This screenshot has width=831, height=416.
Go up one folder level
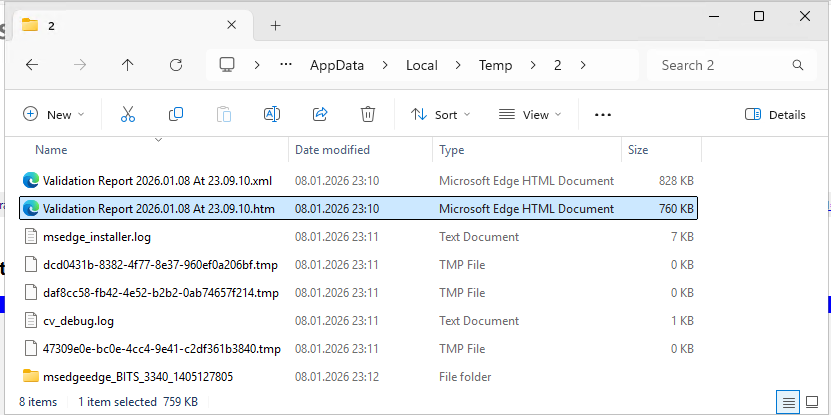(x=128, y=65)
